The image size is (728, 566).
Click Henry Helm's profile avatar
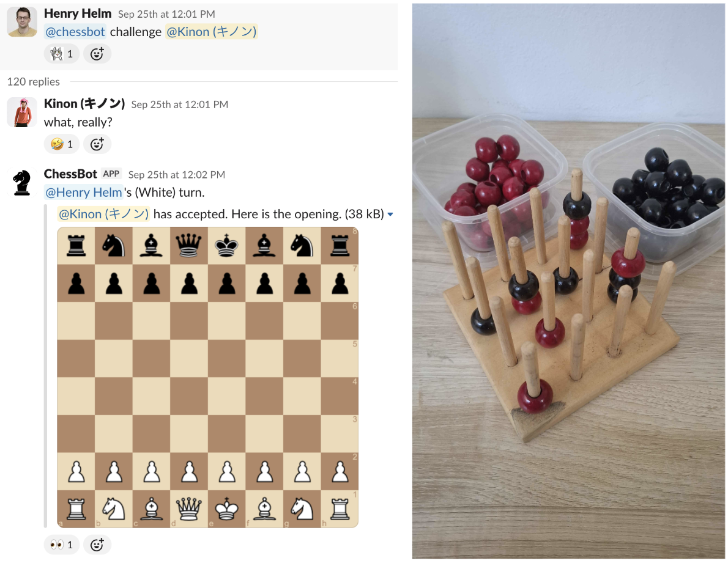click(22, 21)
